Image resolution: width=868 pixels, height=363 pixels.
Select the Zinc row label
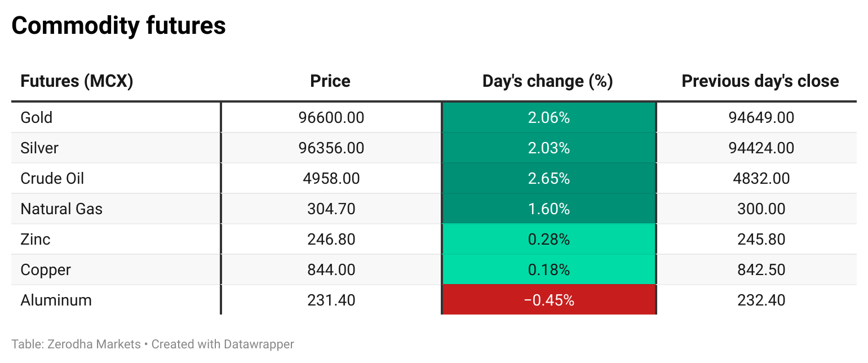[36, 240]
